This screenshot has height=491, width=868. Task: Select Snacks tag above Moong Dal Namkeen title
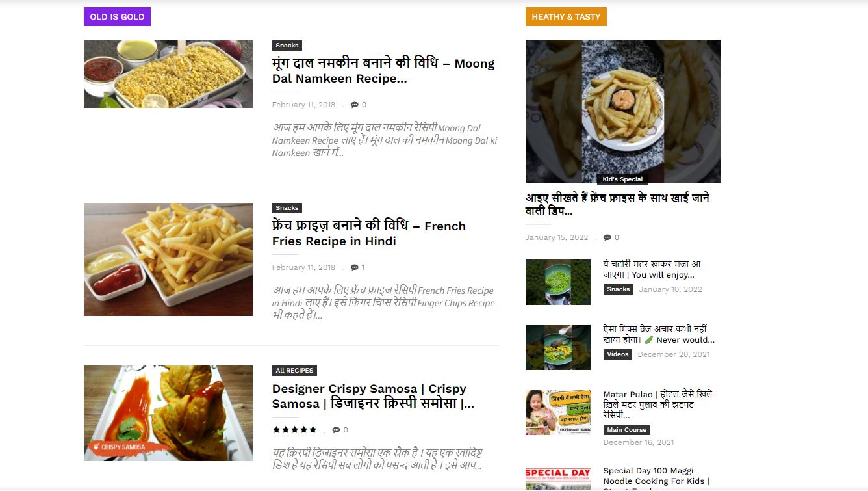287,46
